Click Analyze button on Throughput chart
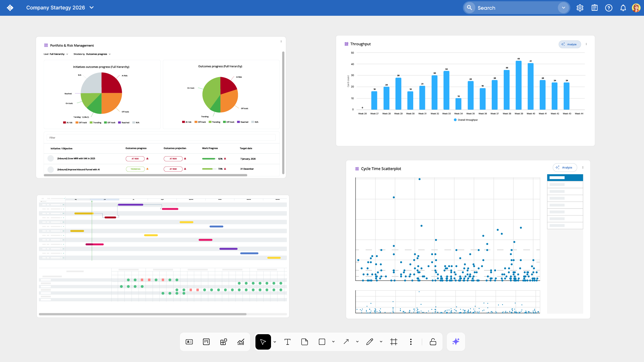The image size is (644, 362). click(570, 44)
